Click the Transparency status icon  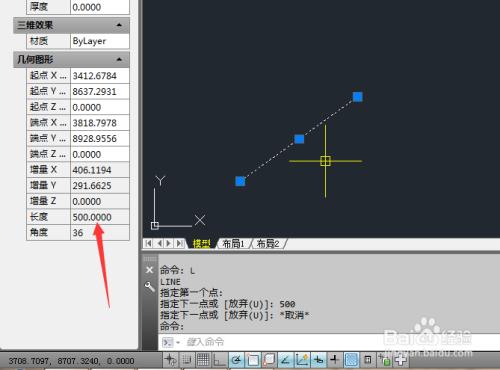(351, 360)
